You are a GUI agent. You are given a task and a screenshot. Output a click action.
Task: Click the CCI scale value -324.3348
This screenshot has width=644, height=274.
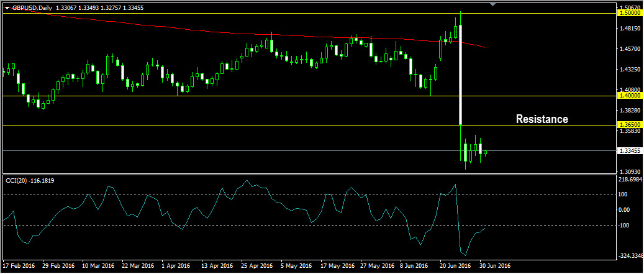pos(631,256)
